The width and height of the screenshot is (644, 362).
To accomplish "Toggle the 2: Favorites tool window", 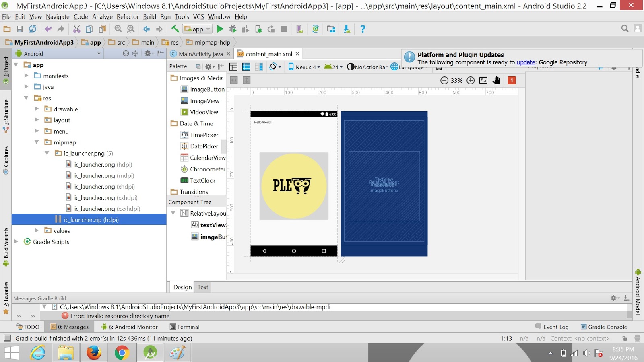I will pyautogui.click(x=6, y=298).
